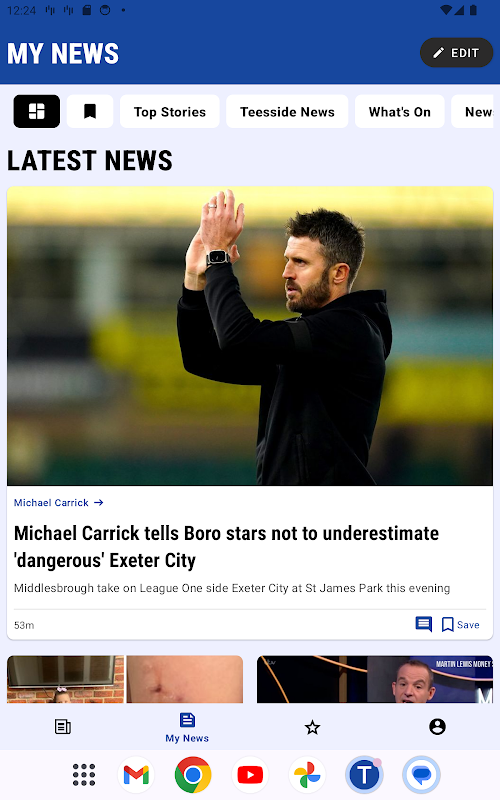Open comments on Michael Carrick article
The height and width of the screenshot is (800, 500).
[x=423, y=624]
